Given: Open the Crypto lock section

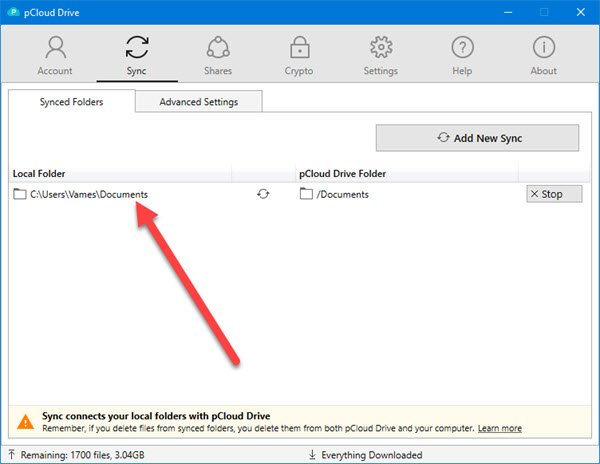Looking at the screenshot, I should point(299,55).
